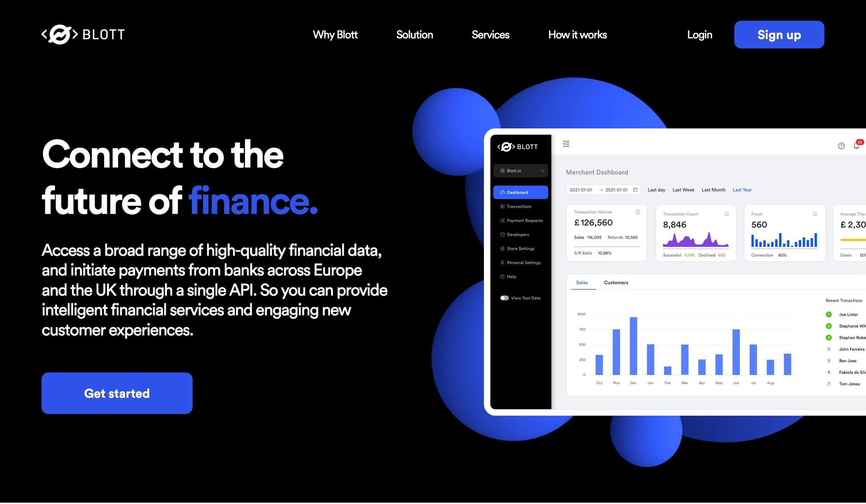This screenshot has width=866, height=504.
Task: Click the Developers icon in sidebar
Action: [x=502, y=234]
